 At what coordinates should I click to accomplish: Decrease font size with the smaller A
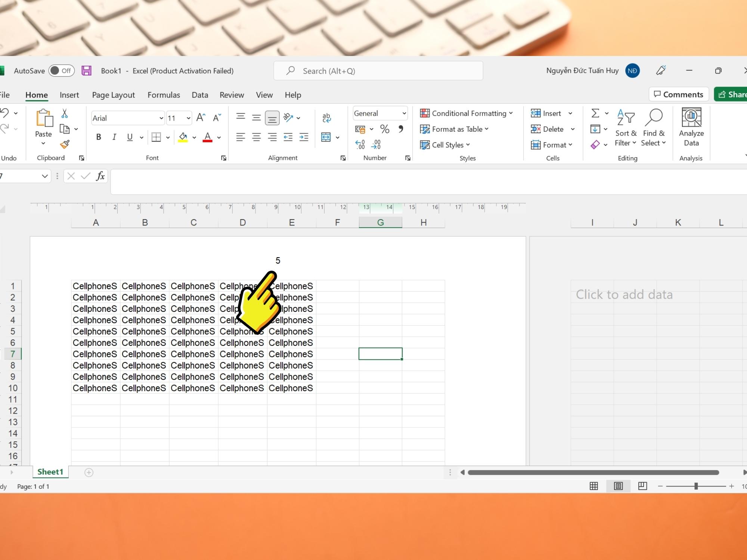click(217, 118)
